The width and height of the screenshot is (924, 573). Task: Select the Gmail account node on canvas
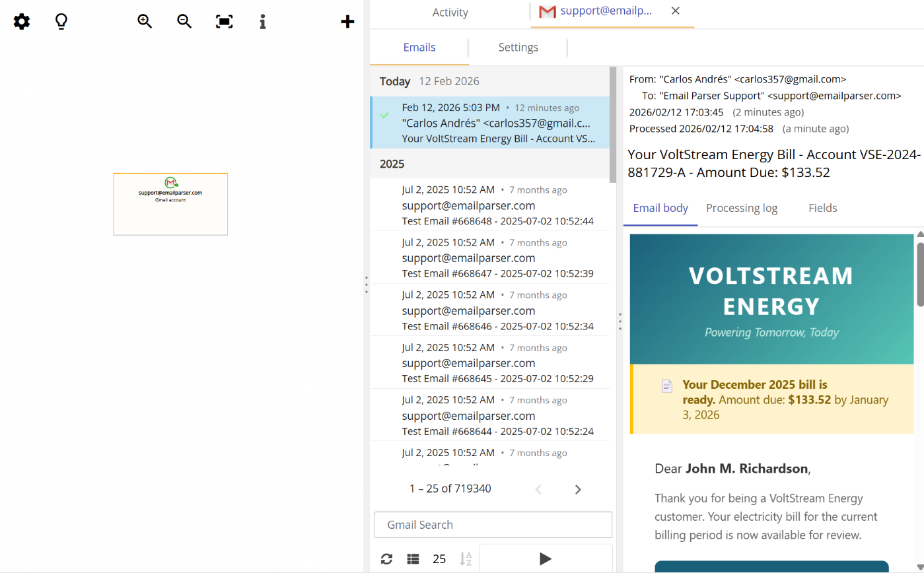coord(170,203)
